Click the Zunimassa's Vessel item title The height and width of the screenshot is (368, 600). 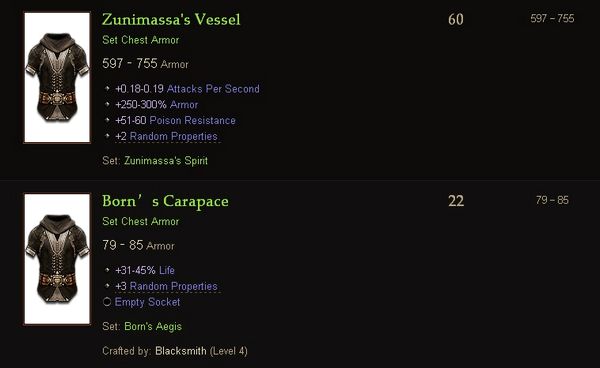[171, 20]
